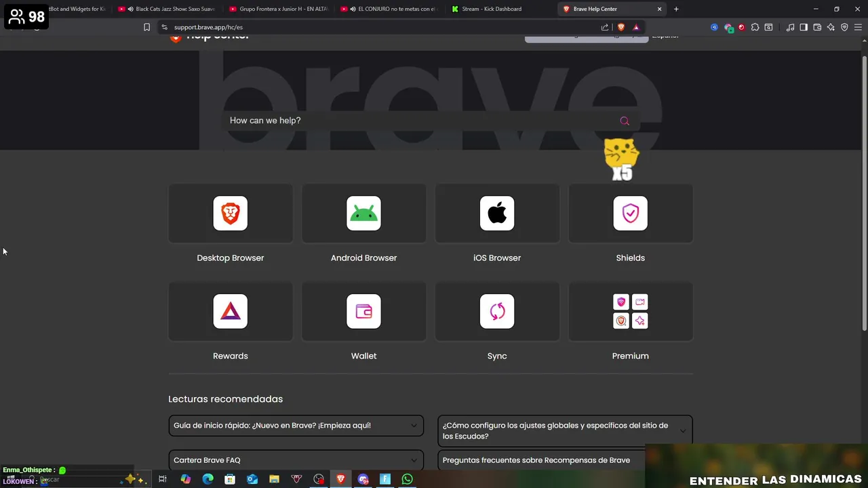This screenshot has width=868, height=488.
Task: Click the Wallet label
Action: [x=363, y=356]
